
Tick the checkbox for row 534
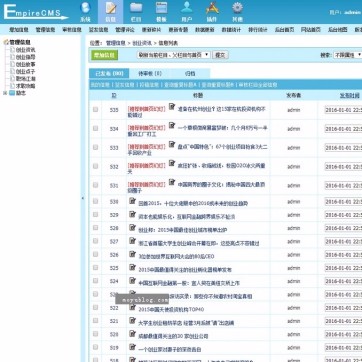point(96,128)
